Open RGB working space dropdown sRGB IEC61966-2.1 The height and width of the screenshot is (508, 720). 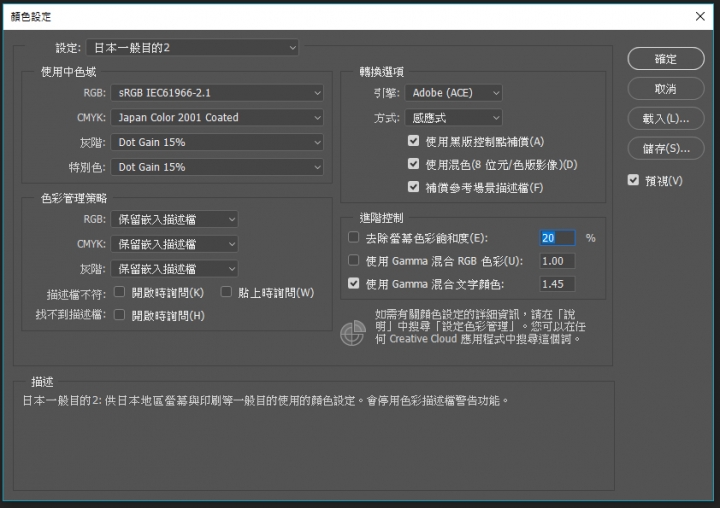point(217,93)
